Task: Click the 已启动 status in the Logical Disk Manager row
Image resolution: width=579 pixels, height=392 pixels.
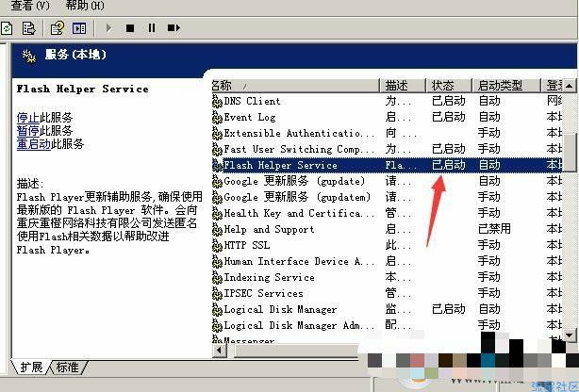Action: (x=449, y=309)
